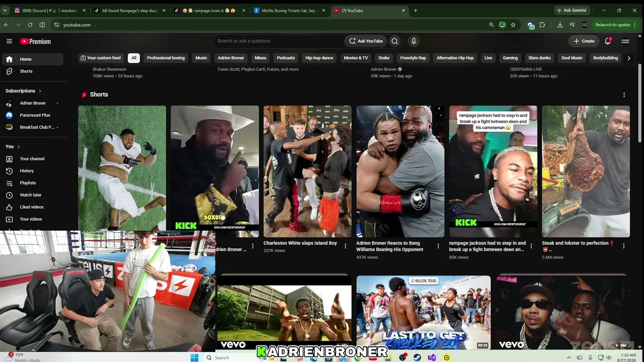
Task: Open Watch later in the sidebar
Action: [x=33, y=195]
